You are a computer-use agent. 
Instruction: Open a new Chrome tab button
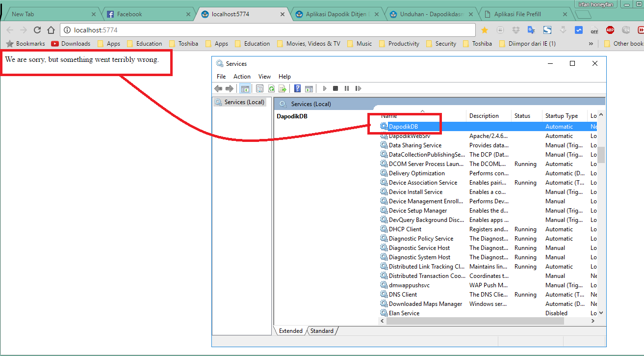coord(582,14)
